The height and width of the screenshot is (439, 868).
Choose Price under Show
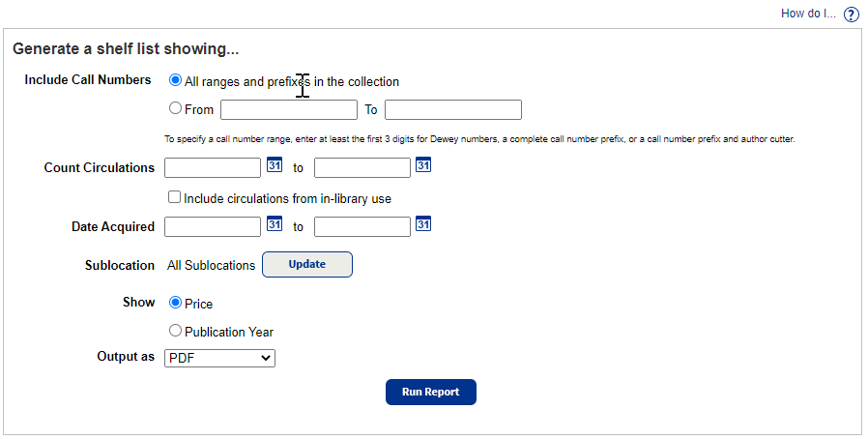click(x=175, y=303)
